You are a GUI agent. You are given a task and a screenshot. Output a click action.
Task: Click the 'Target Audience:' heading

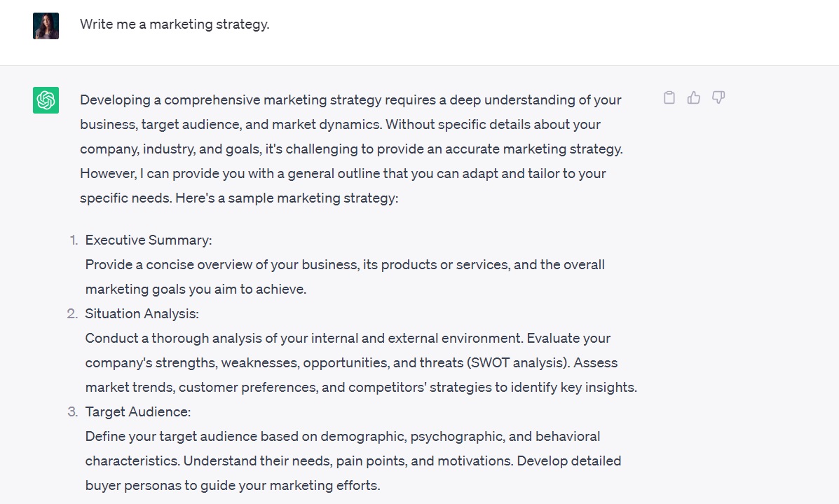coord(138,411)
